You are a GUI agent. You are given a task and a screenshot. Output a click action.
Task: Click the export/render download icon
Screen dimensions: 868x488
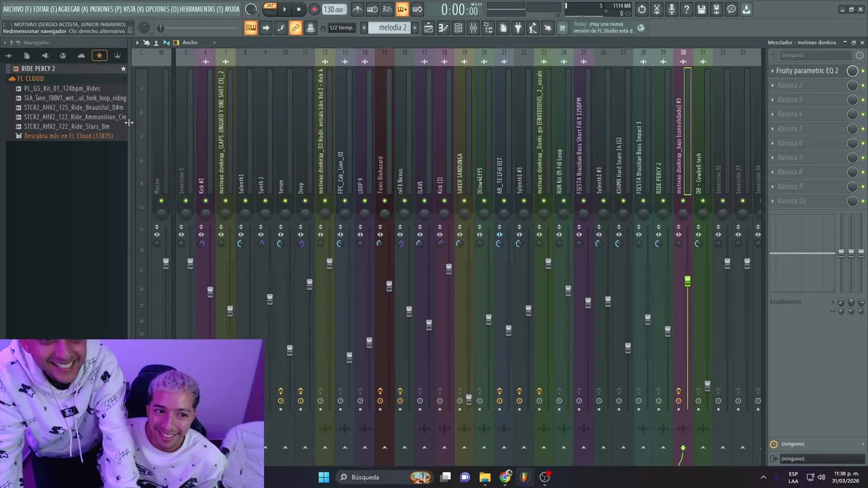click(x=746, y=9)
